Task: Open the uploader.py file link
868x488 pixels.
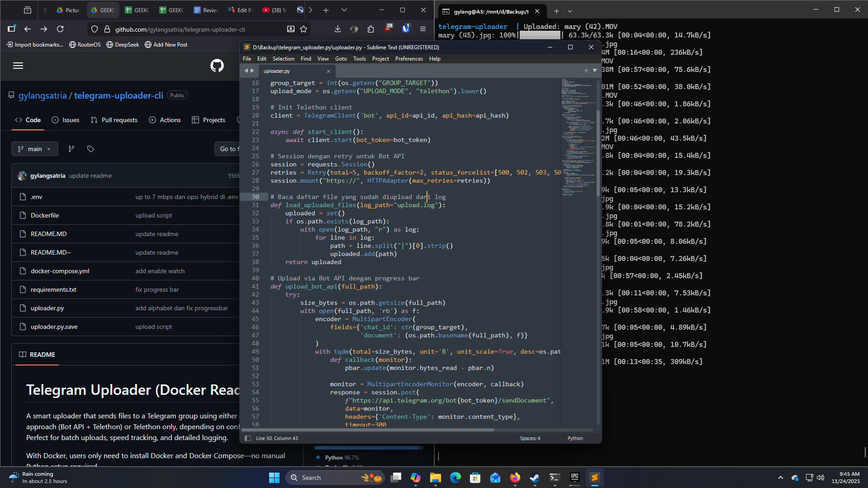Action: coord(47,308)
